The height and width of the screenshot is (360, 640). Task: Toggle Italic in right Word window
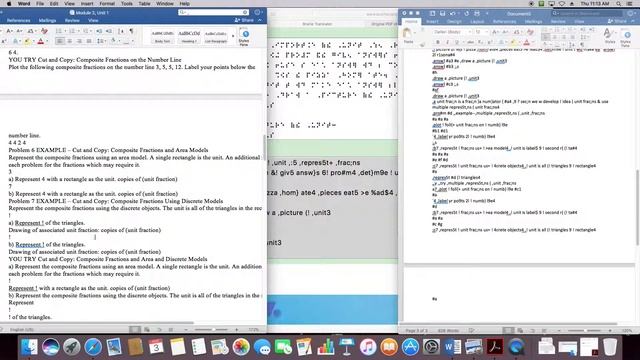[447, 42]
